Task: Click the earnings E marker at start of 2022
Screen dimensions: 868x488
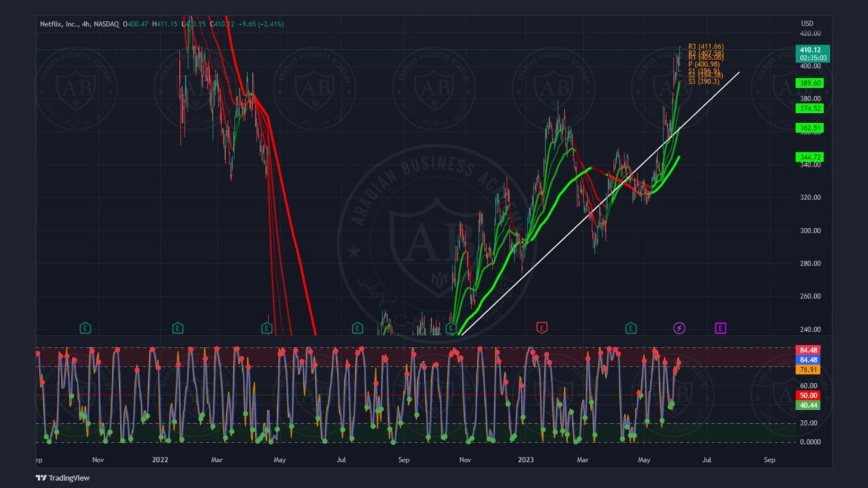Action: coord(178,328)
